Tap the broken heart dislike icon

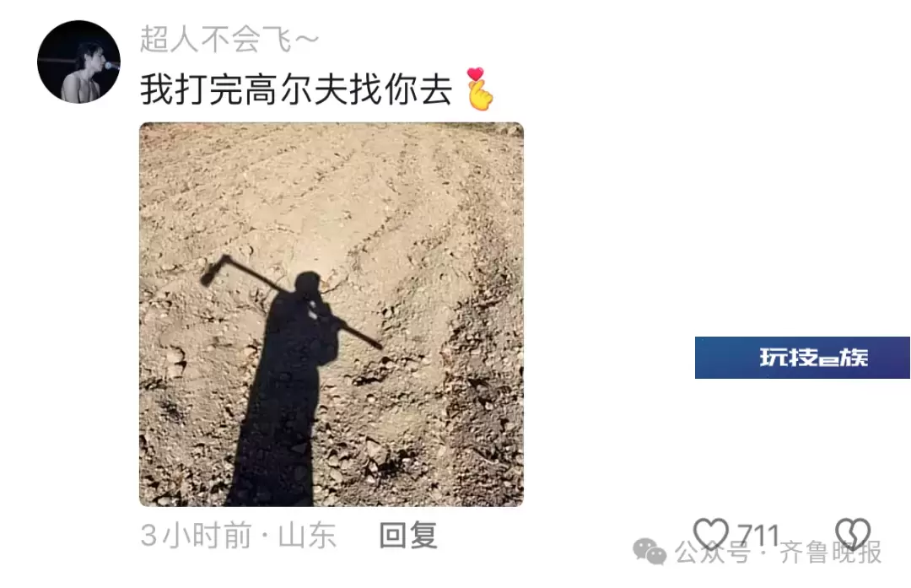pos(852,533)
